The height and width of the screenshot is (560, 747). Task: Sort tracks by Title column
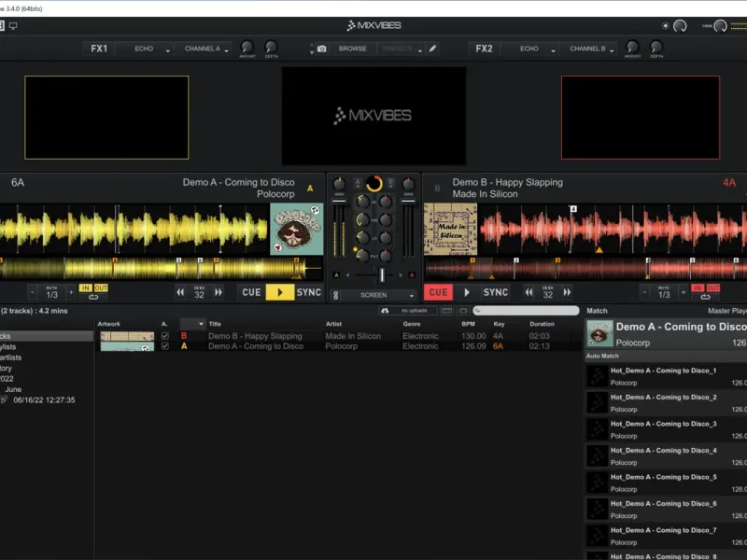(x=216, y=324)
